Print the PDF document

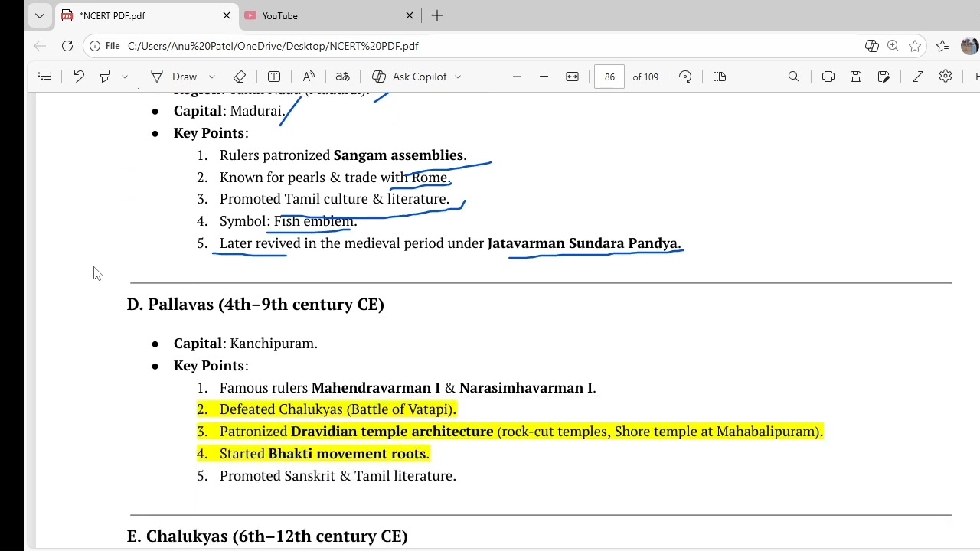point(828,77)
